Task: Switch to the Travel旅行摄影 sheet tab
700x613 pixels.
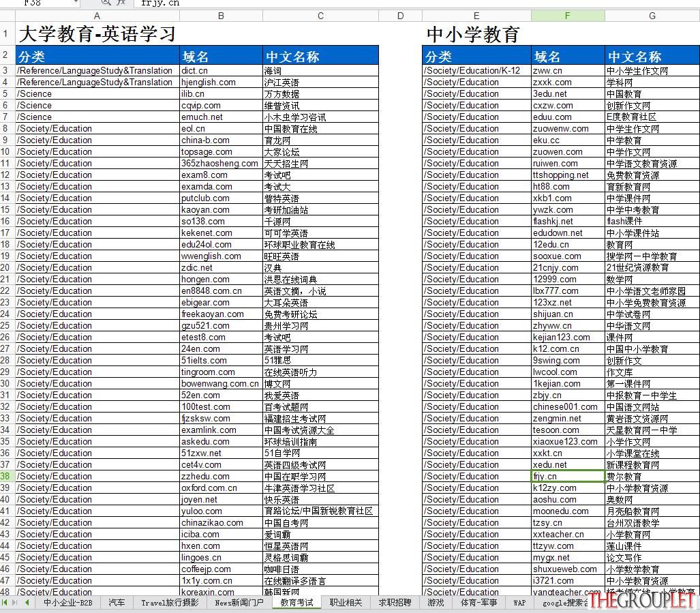Action: (x=170, y=603)
